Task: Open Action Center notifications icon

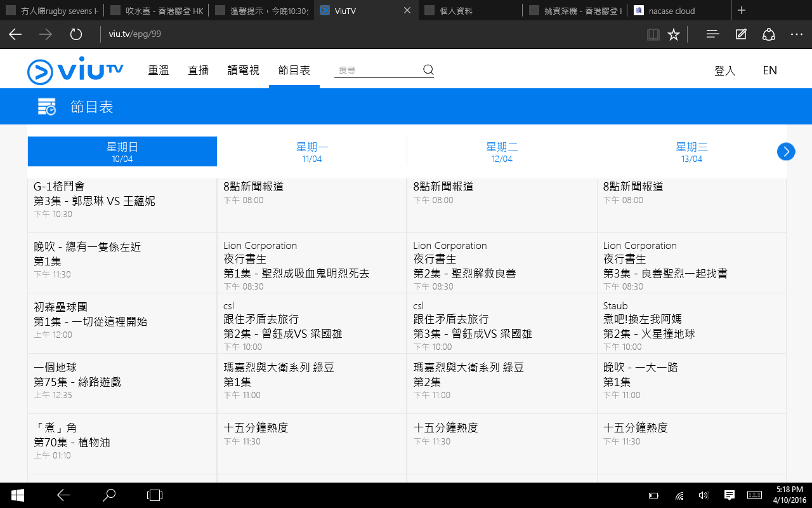Action: pyautogui.click(x=730, y=495)
